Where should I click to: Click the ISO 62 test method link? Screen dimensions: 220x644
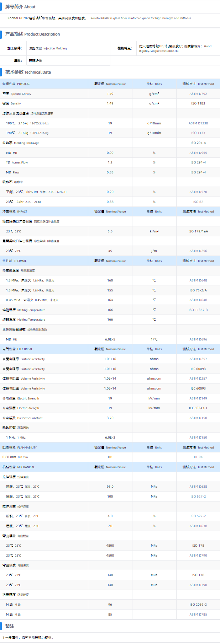point(198,202)
